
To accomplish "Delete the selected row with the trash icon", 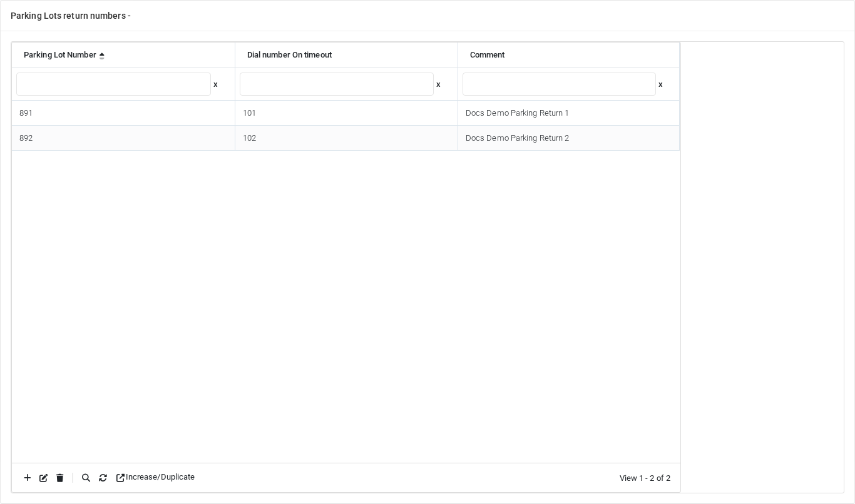I will (x=60, y=478).
